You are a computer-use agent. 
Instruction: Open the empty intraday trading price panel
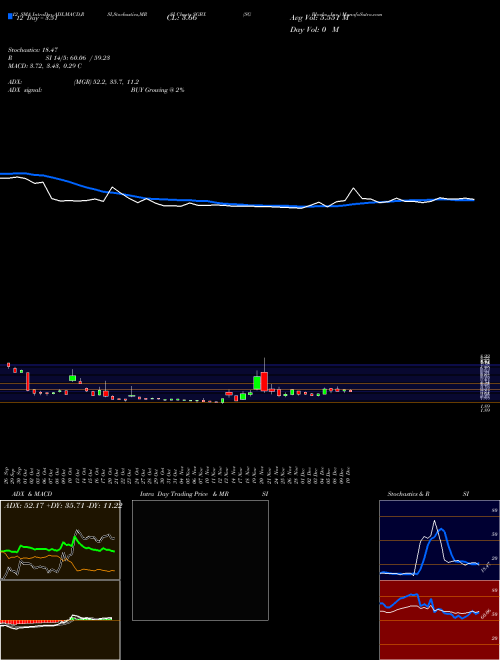pos(200,560)
